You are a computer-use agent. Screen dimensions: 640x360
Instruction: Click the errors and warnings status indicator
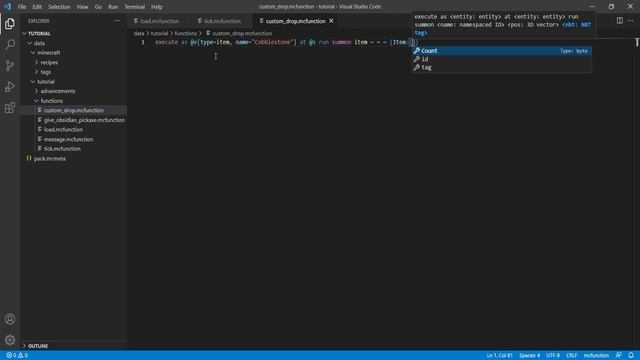tap(17, 356)
